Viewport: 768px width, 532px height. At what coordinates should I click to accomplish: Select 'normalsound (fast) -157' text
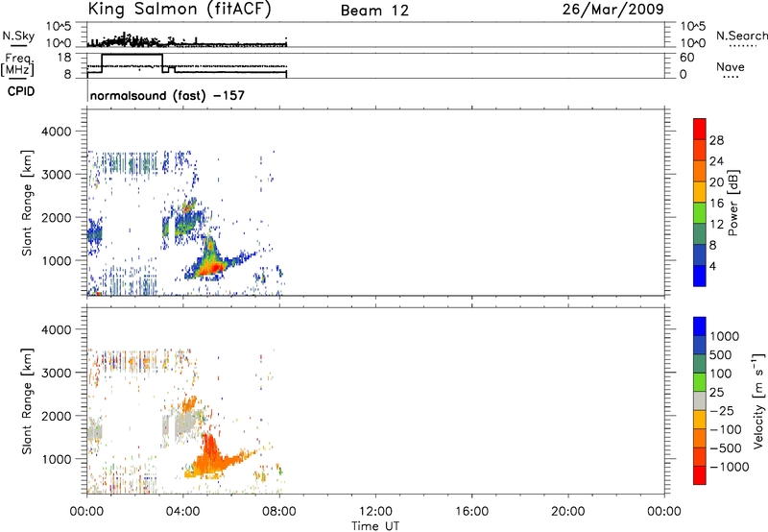coord(167,95)
